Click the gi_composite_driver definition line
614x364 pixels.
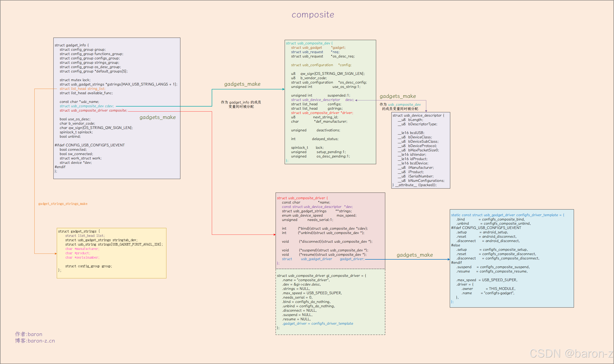(x=321, y=276)
